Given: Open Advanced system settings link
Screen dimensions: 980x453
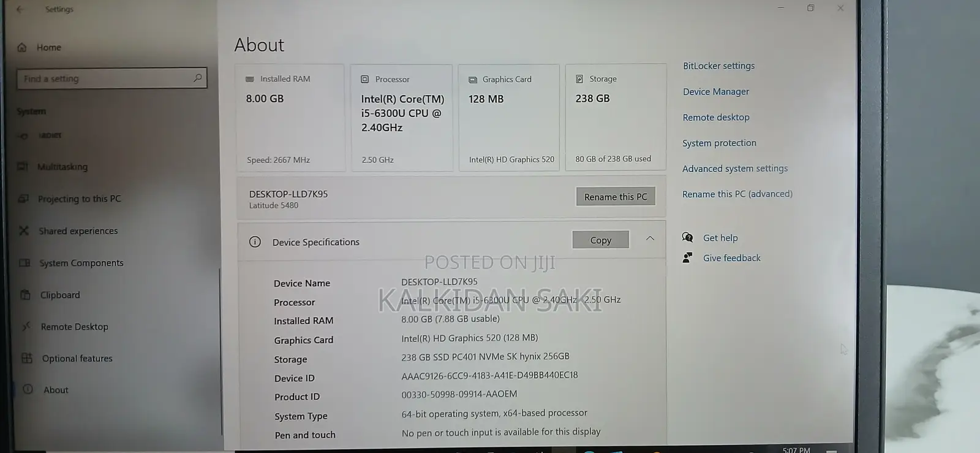Looking at the screenshot, I should click(x=735, y=169).
